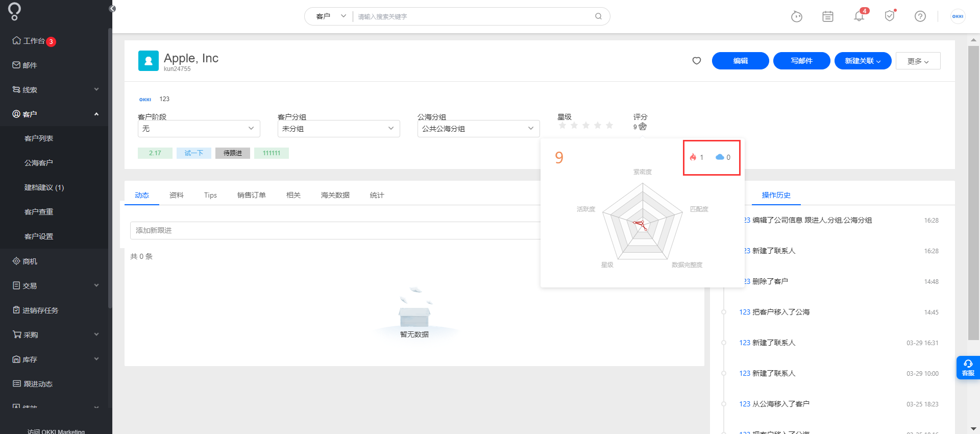
Task: Click the OKKI logo at the sidebar top
Action: (x=15, y=11)
